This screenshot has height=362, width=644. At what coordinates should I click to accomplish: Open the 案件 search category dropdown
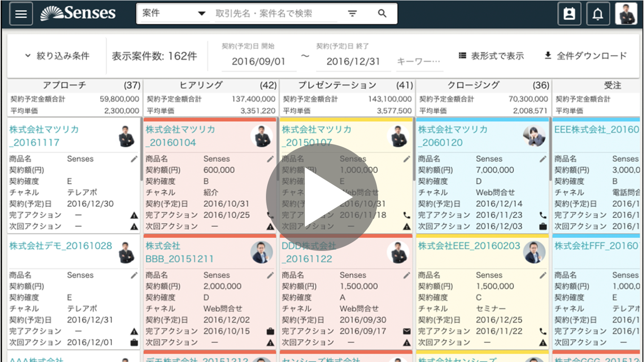(x=174, y=14)
